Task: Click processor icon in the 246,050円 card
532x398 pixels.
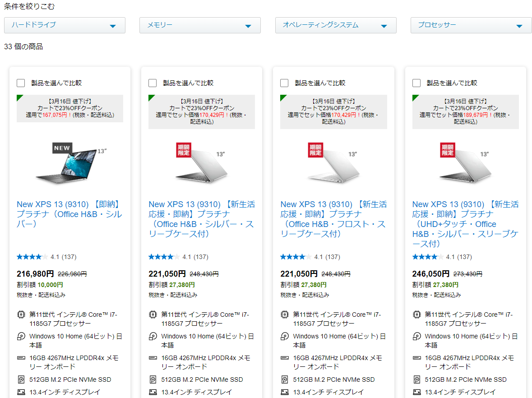Action: coord(416,315)
